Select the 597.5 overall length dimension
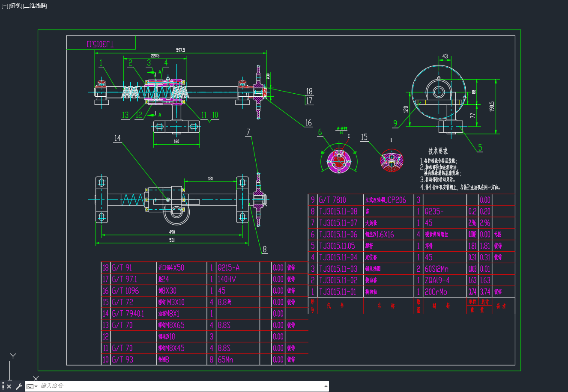The height and width of the screenshot is (392, 568). tap(180, 50)
